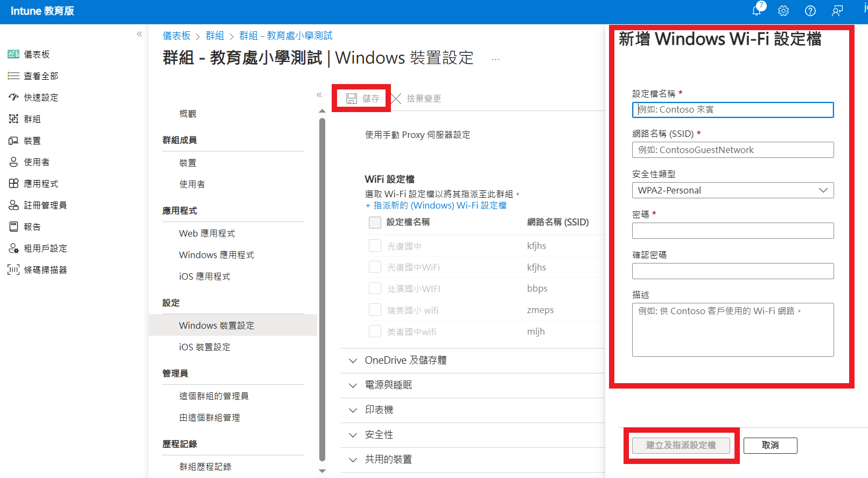Expand the OneDrive 及儲存體 section

pos(353,361)
